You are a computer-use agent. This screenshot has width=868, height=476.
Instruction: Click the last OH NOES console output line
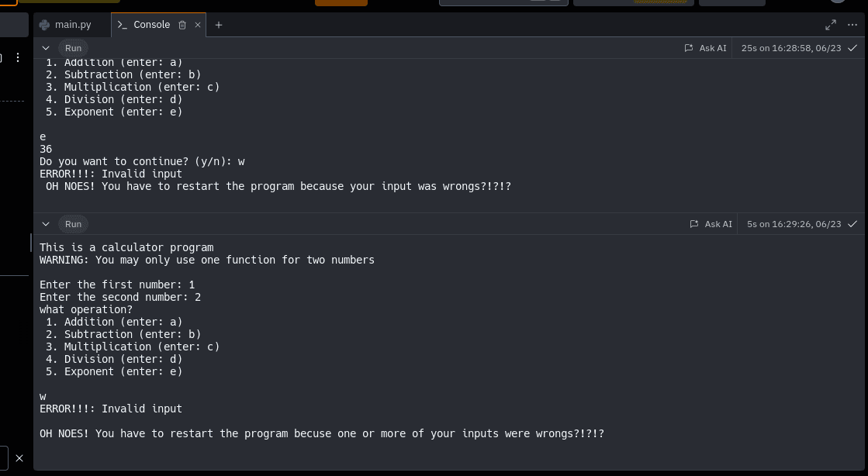coord(321,433)
